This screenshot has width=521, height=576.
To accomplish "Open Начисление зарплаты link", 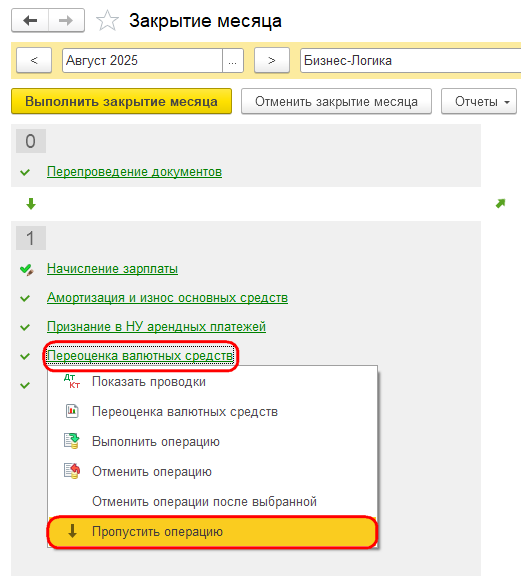I will [112, 269].
